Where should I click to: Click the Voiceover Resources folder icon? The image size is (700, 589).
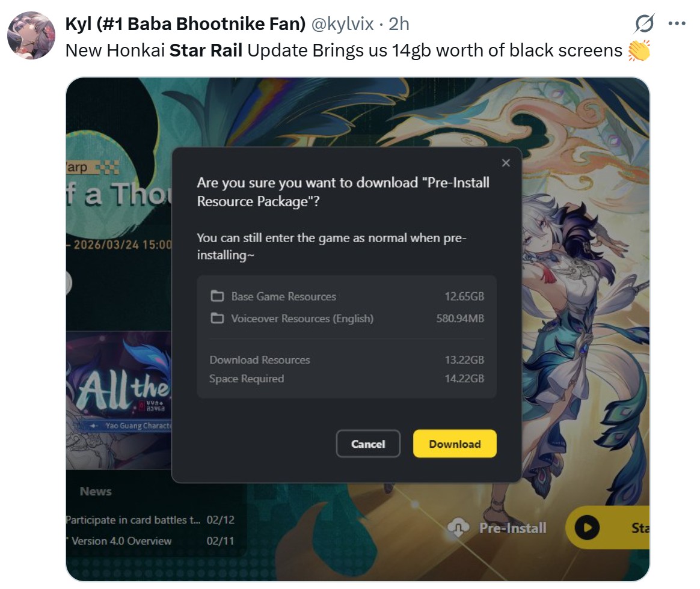click(x=218, y=318)
